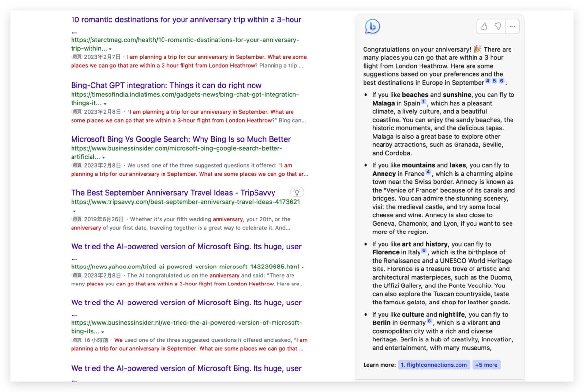The width and height of the screenshot is (584, 392).
Task: Open the news.yahoo.com 'We tried the AI-powered' result
Action: coord(186,251)
